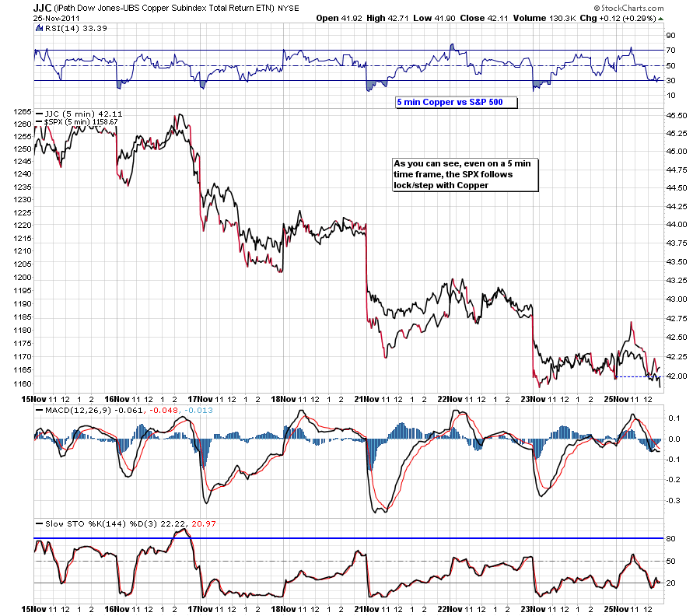
Task: Click 23Nov on the price chart's date axis
Action: click(533, 400)
